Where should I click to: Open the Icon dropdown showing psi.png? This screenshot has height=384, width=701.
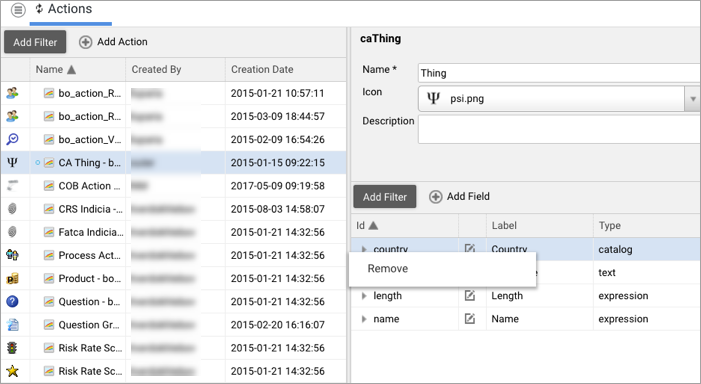693,98
